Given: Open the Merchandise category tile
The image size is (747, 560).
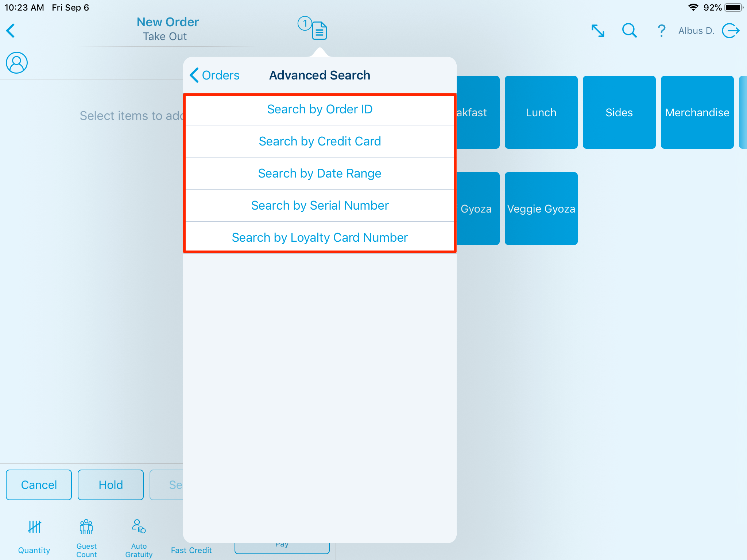Looking at the screenshot, I should (x=697, y=112).
